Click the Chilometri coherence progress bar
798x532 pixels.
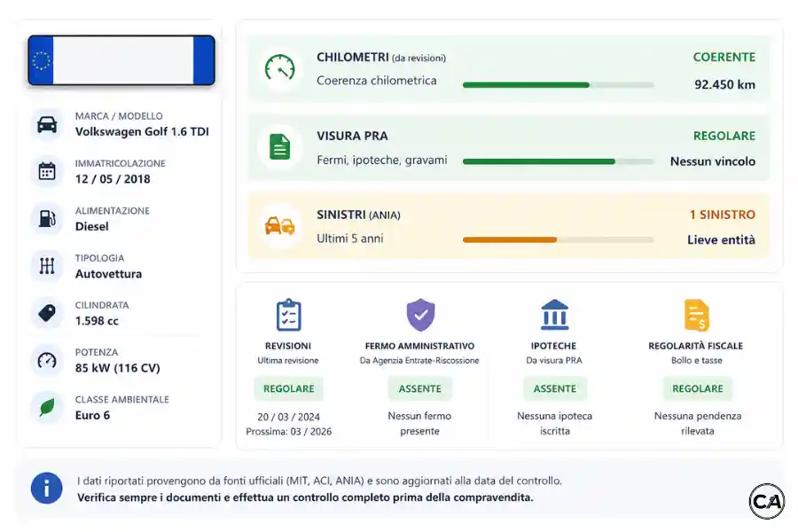click(x=559, y=85)
